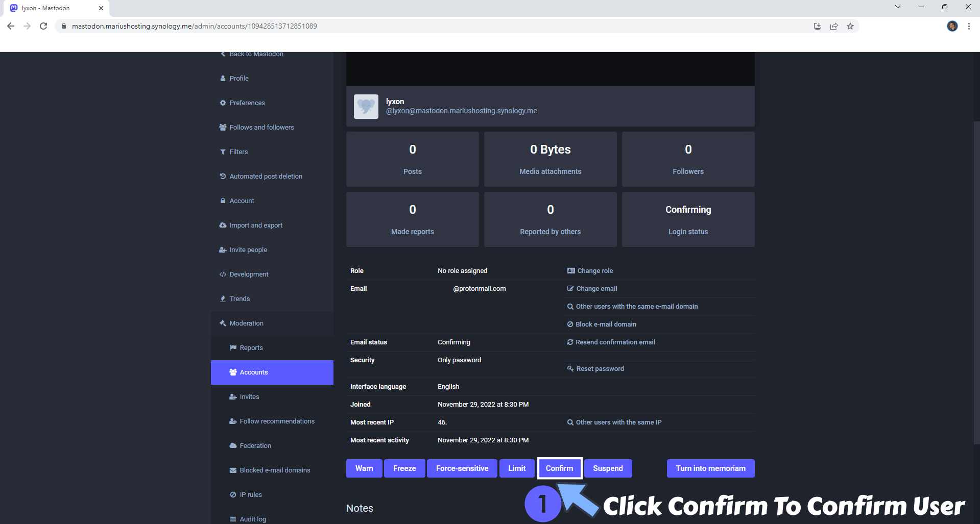The width and height of the screenshot is (980, 524).
Task: Click the Account lock icon
Action: 223,201
